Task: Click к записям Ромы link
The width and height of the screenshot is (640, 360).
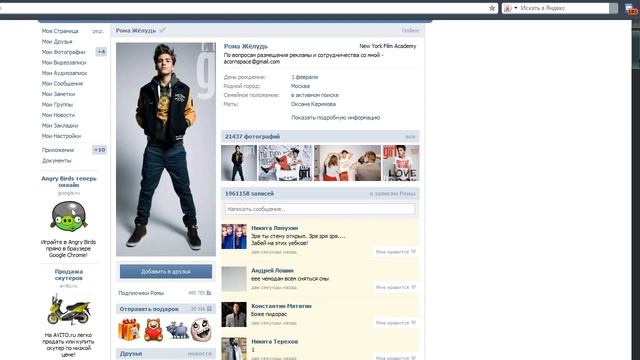Action: (x=393, y=193)
